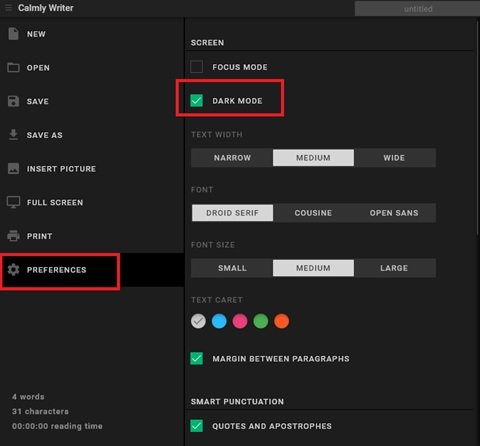The height and width of the screenshot is (446, 480).
Task: Select the SAVE menu entry
Action: coord(92,101)
